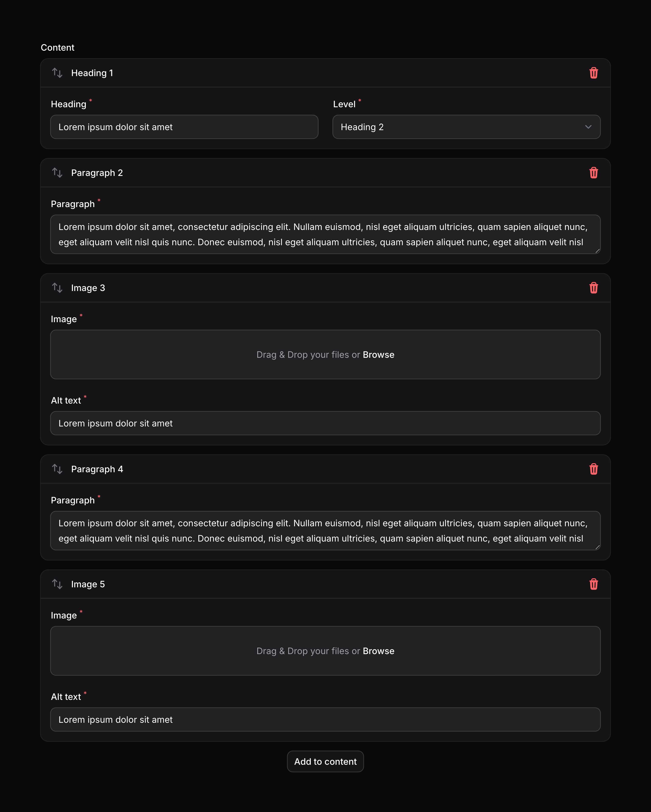Viewport: 651px width, 812px height.
Task: Click Browse link in Image 3 upload area
Action: click(x=378, y=355)
